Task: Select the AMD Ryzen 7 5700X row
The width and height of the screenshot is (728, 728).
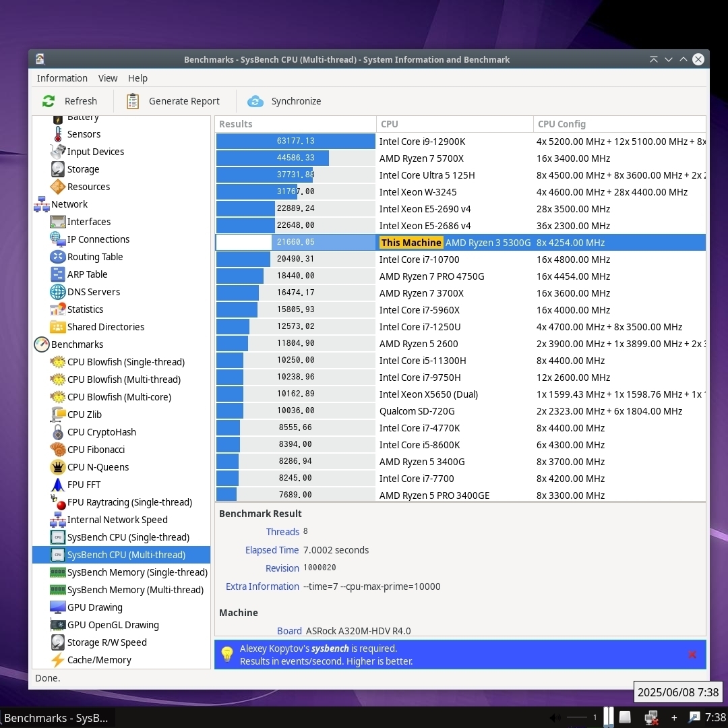Action: point(460,158)
